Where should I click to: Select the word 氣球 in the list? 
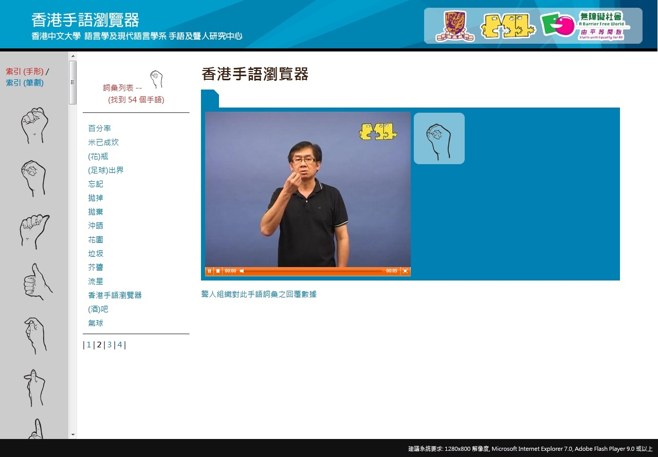(x=95, y=323)
